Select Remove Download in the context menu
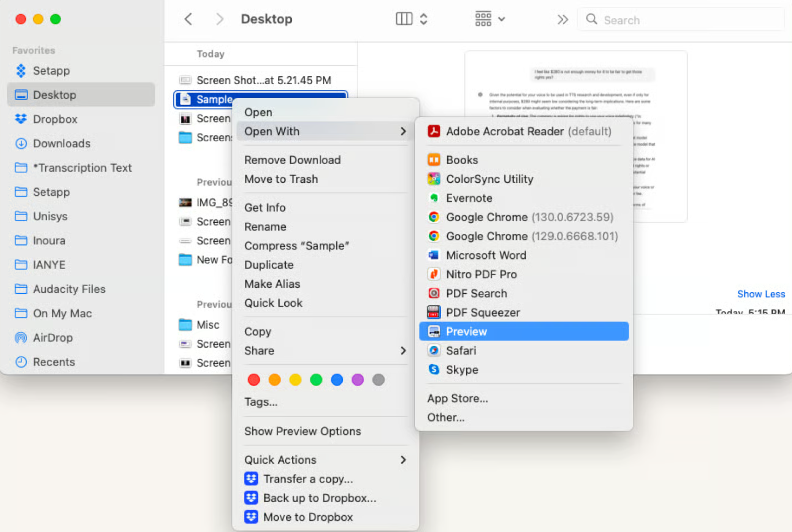Viewport: 792px width, 532px height. 325,160
